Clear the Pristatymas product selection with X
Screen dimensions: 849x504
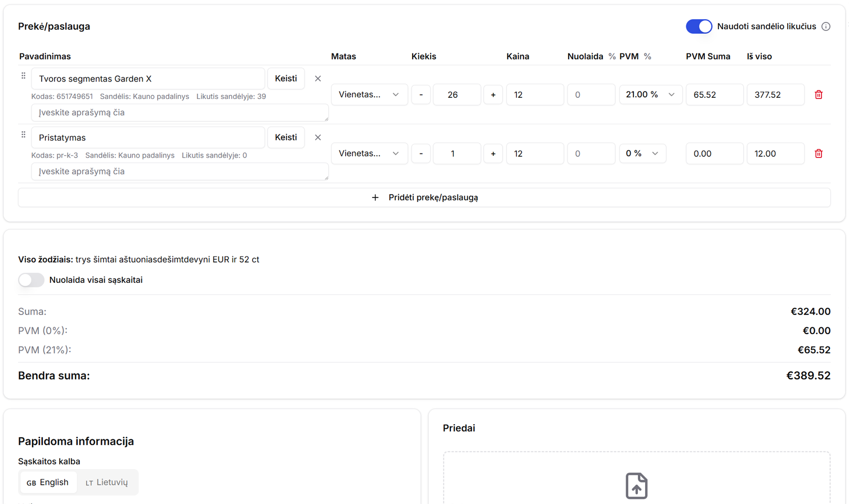point(318,138)
